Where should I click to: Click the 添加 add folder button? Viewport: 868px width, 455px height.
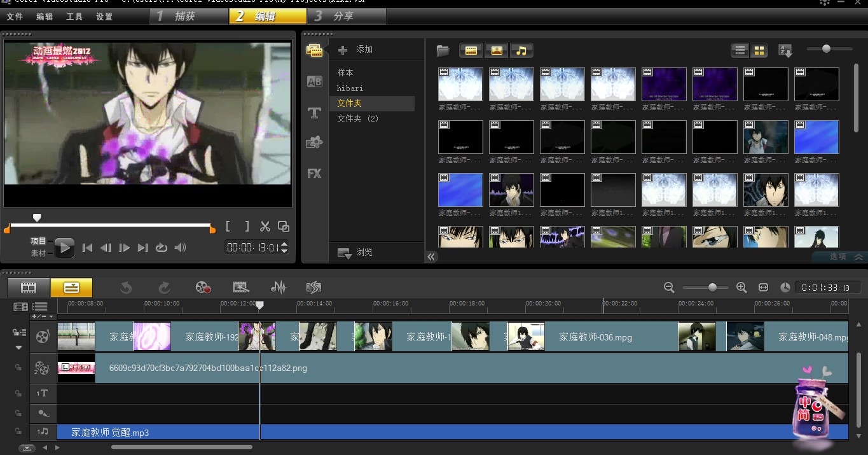pyautogui.click(x=356, y=50)
